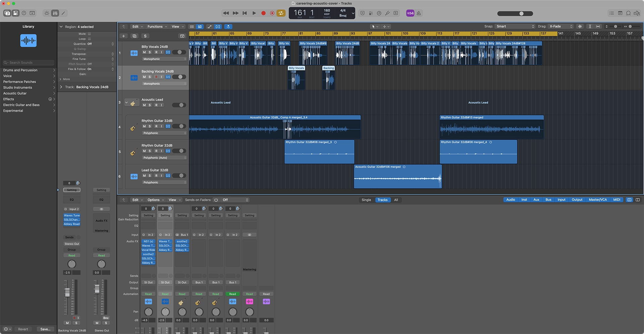Toggle the purple Count-in 1234 button
This screenshot has height=334, width=644.
click(x=410, y=13)
